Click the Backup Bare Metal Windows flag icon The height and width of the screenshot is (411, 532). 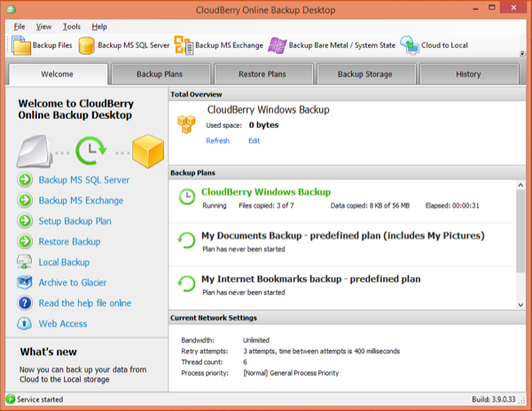coord(278,45)
